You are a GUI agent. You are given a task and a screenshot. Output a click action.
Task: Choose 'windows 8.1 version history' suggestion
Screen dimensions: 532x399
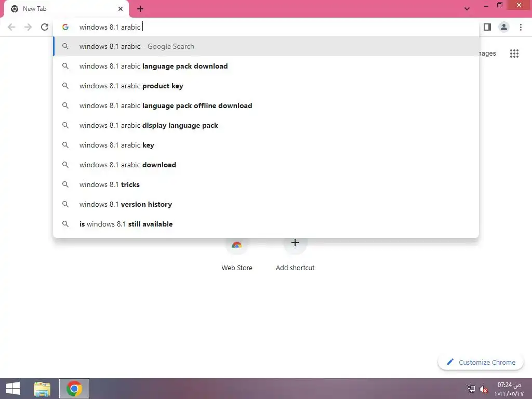[x=266, y=204]
